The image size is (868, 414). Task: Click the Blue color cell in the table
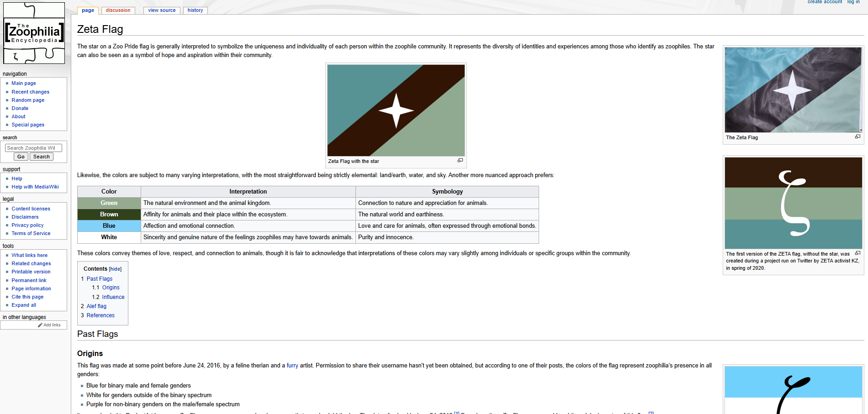(109, 226)
